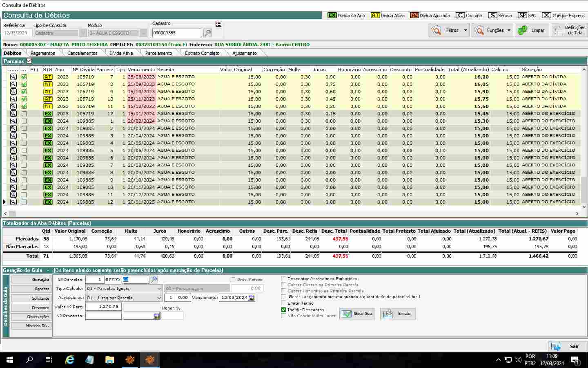This screenshot has width=588, height=368.
Task: Click the Nº Parcelas input field
Action: tap(95, 280)
